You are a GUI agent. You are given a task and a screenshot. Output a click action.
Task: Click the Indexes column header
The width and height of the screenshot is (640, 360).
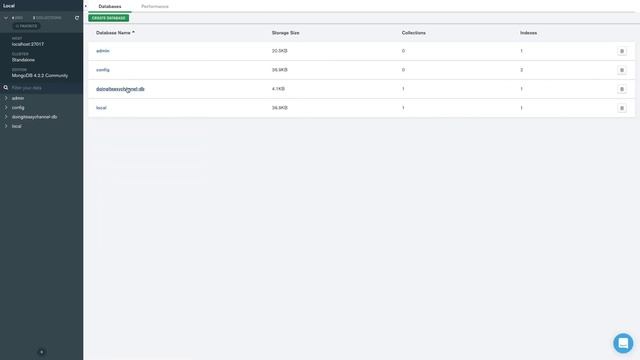[x=529, y=33]
